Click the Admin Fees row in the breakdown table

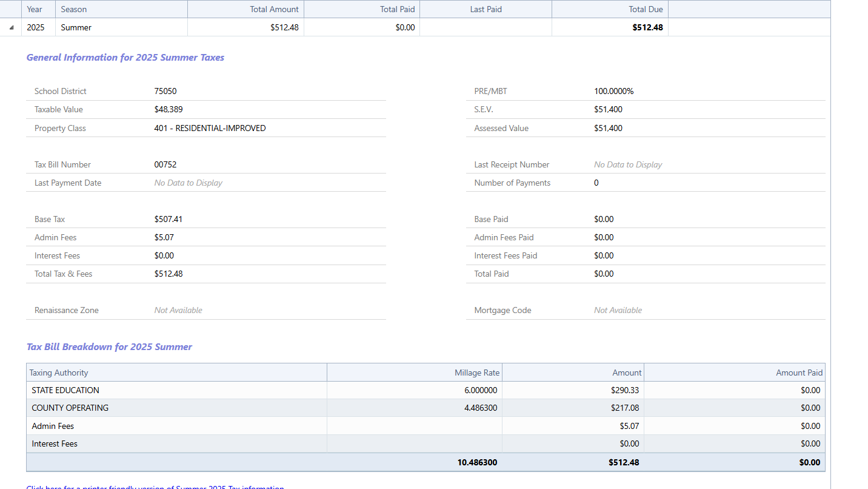pyautogui.click(x=53, y=426)
